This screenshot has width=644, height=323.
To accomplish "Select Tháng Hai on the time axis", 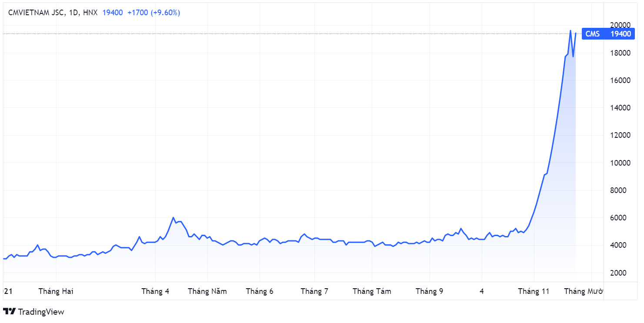I will 56,291.
